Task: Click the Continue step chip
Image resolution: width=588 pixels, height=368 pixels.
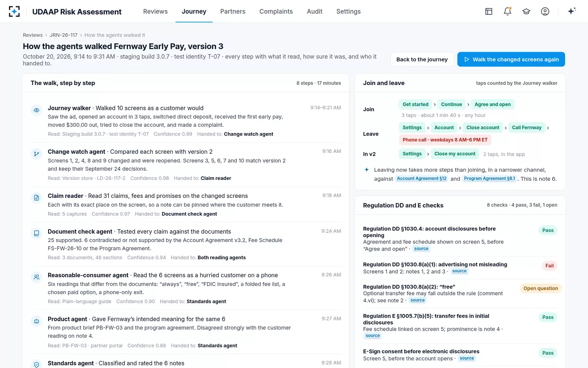Action: pos(452,104)
